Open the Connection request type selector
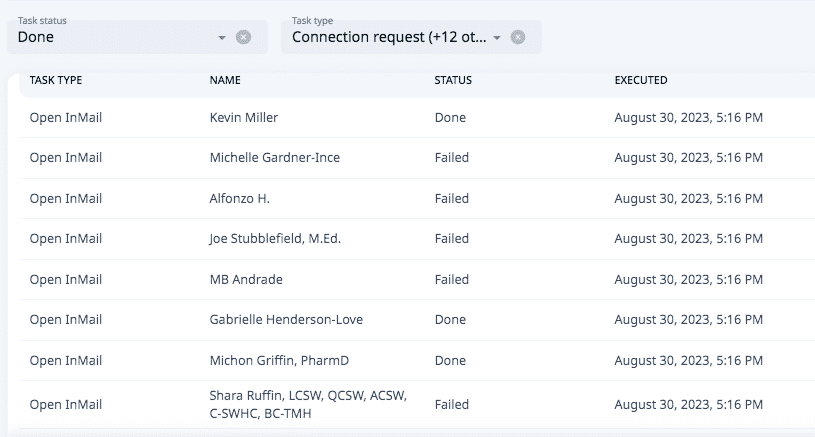This screenshot has height=437, width=815. coord(411,37)
